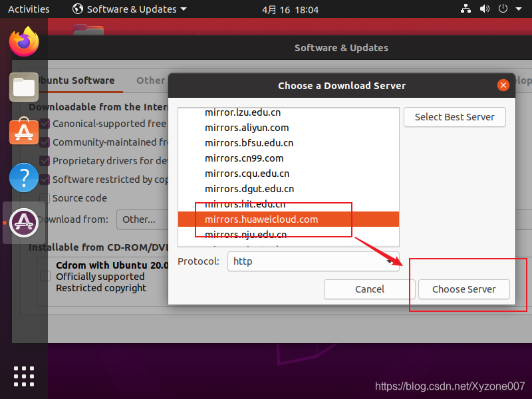Click the clock showing 18:04
Image resolution: width=532 pixels, height=399 pixels.
pyautogui.click(x=290, y=9)
